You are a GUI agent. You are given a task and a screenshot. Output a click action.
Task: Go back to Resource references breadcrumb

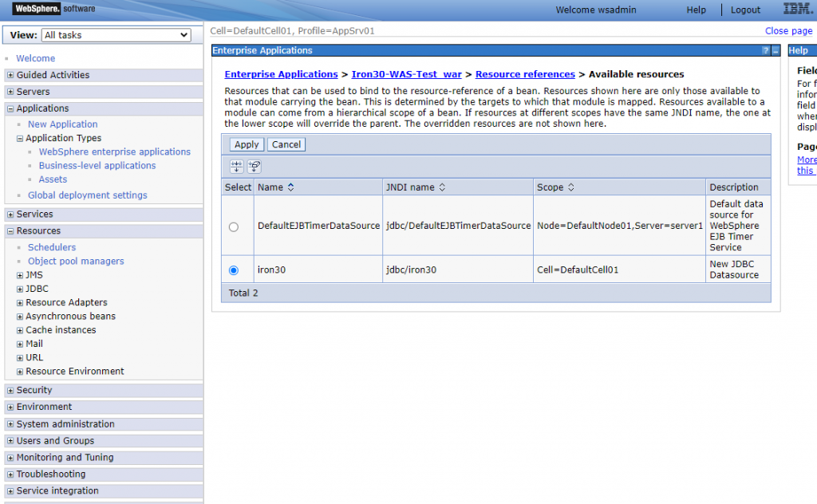pyautogui.click(x=525, y=74)
